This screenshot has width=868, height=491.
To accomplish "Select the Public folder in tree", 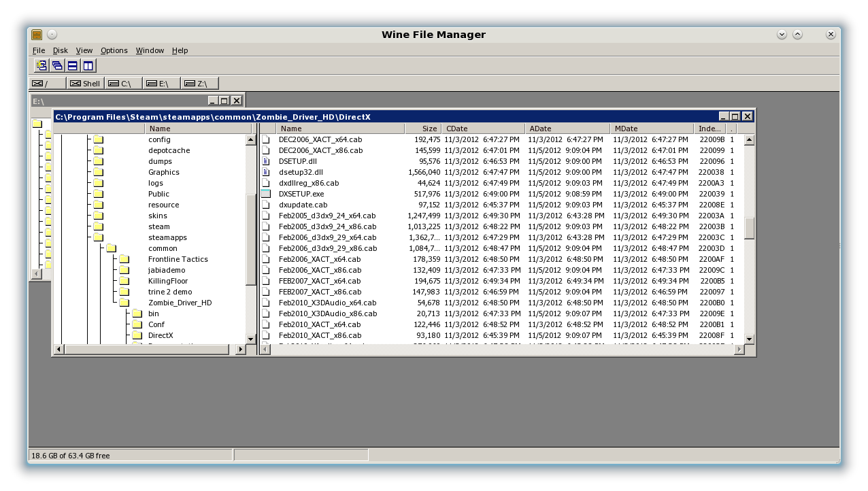I will coord(158,194).
